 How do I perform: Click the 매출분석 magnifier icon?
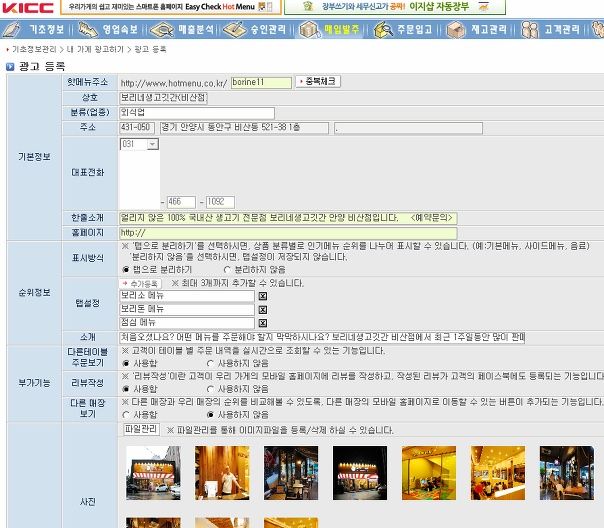point(162,30)
